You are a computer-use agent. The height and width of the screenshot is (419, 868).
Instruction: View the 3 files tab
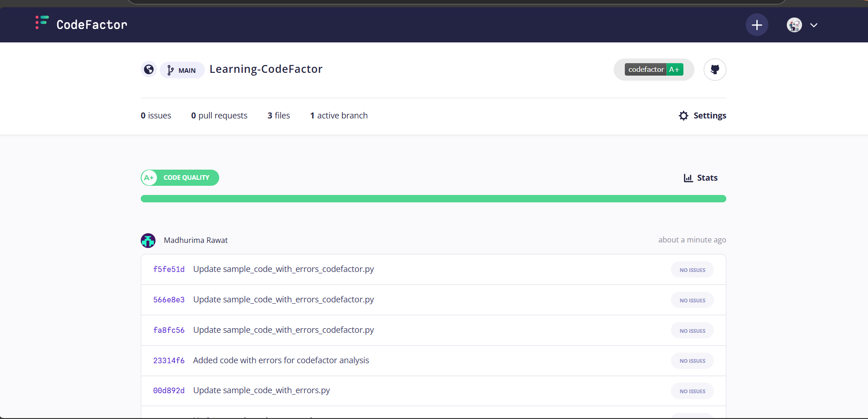click(279, 116)
